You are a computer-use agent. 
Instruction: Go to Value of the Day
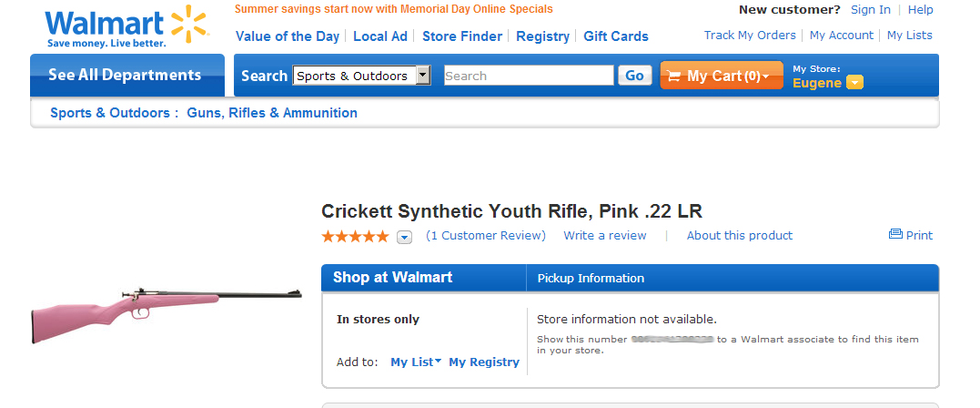pos(288,36)
